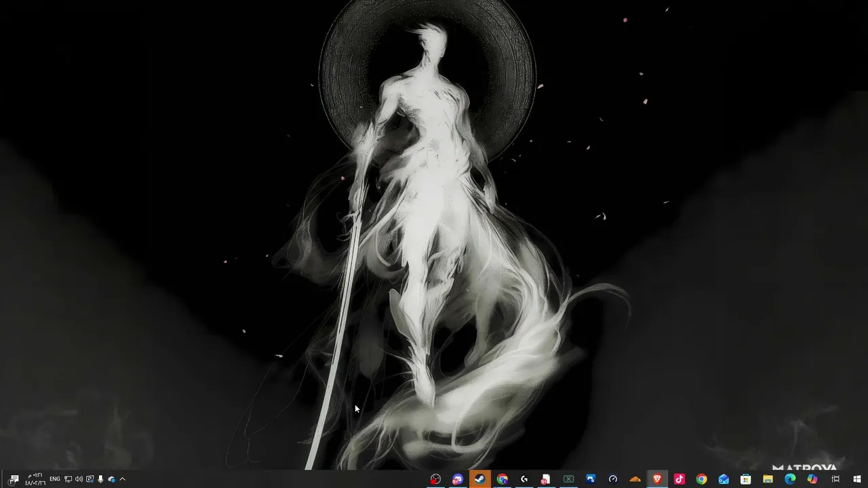Open the Windows Start menu
The image size is (868, 488).
(857, 479)
